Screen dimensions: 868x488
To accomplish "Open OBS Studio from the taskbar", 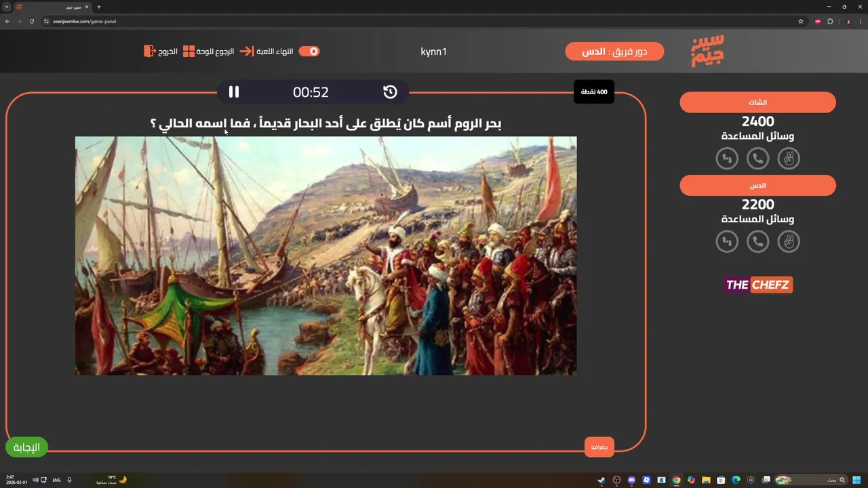I will click(x=616, y=480).
